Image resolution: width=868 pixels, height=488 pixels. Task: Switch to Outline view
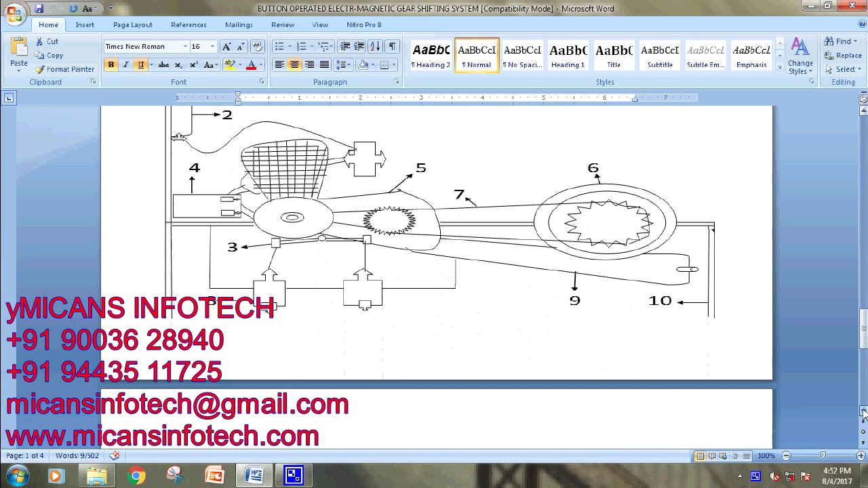tap(735, 456)
